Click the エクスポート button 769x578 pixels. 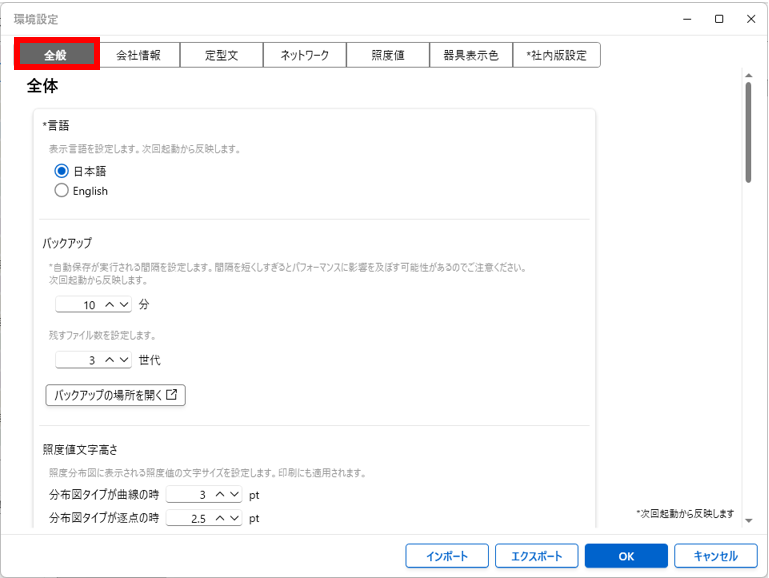click(x=536, y=556)
